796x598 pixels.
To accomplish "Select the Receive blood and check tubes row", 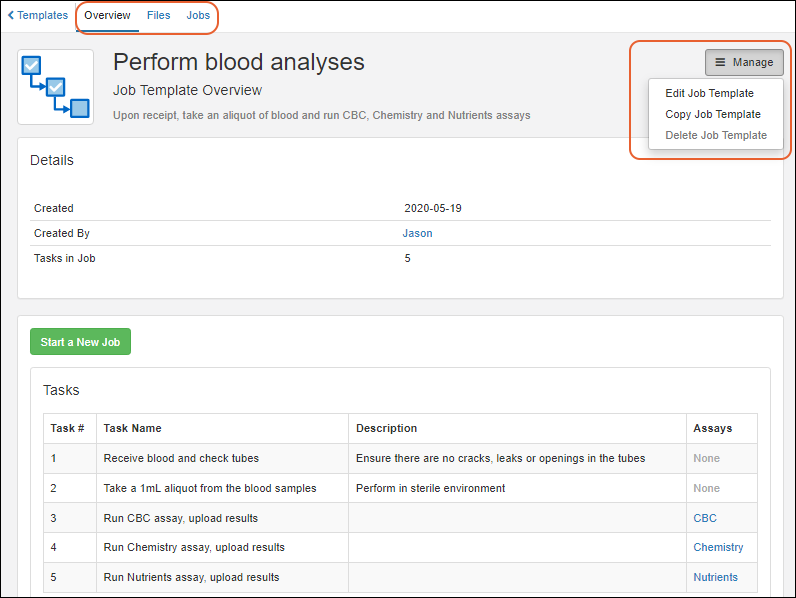I will tap(181, 458).
